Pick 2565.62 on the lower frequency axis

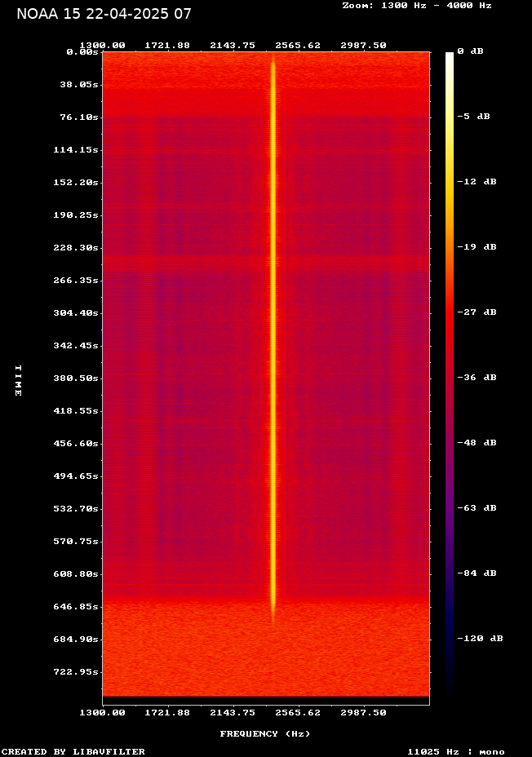[x=298, y=713]
